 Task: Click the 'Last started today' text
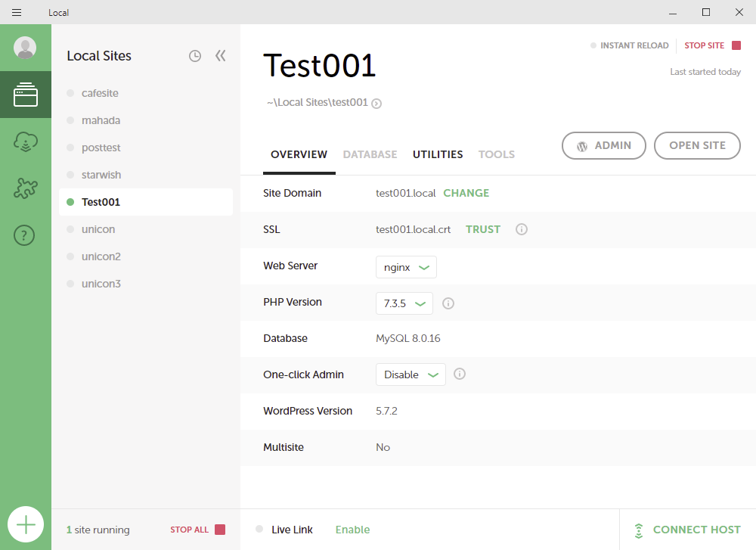pos(705,72)
